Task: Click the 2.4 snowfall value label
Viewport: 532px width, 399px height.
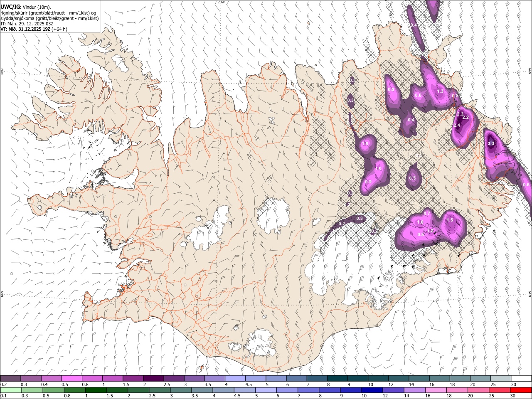Action: pos(457,125)
